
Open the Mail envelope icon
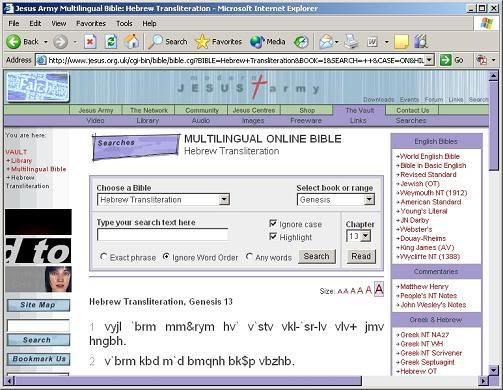click(326, 42)
